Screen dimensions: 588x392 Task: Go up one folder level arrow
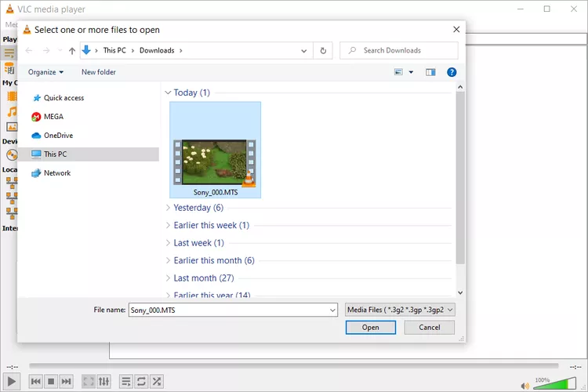72,51
